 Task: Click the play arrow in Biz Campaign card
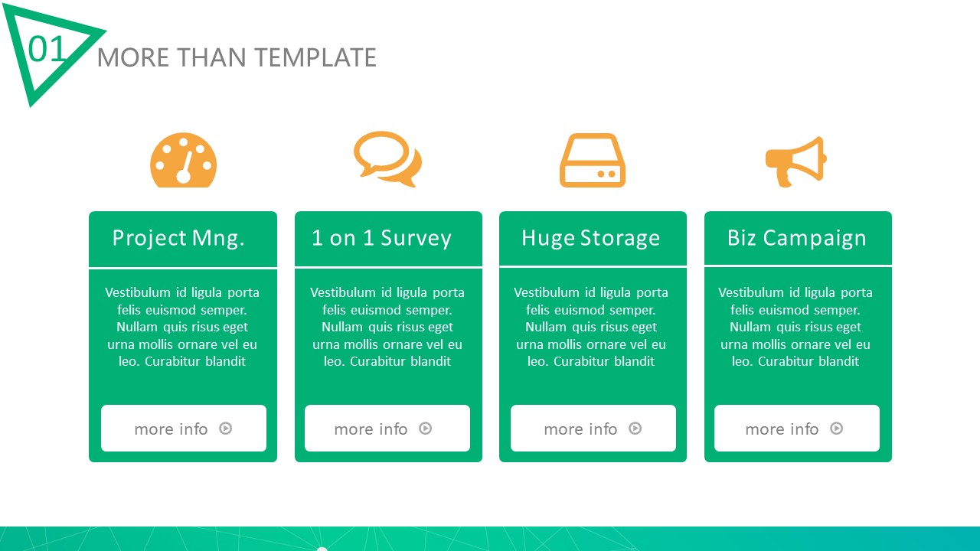click(x=837, y=429)
